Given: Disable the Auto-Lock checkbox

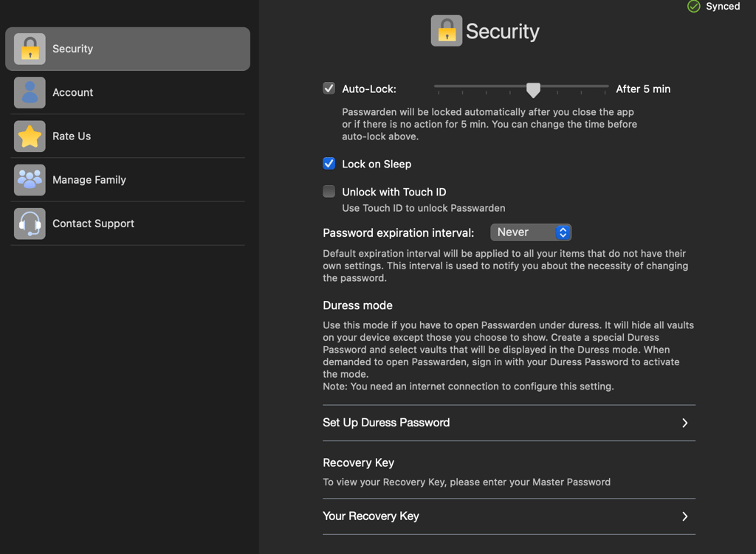Looking at the screenshot, I should (x=329, y=89).
